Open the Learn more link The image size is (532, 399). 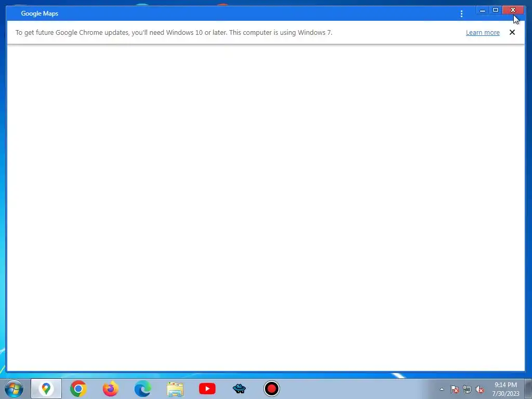pyautogui.click(x=483, y=33)
